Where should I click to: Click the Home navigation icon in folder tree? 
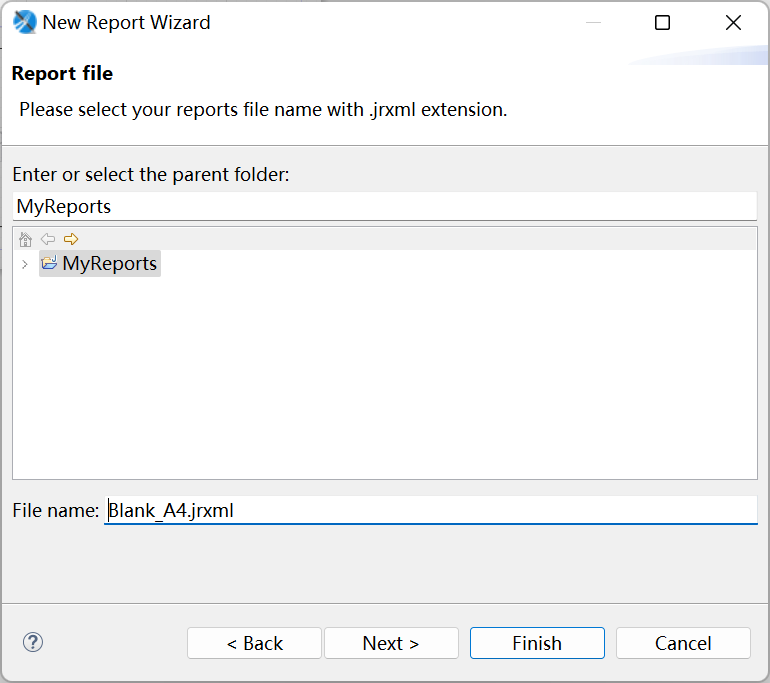click(26, 239)
